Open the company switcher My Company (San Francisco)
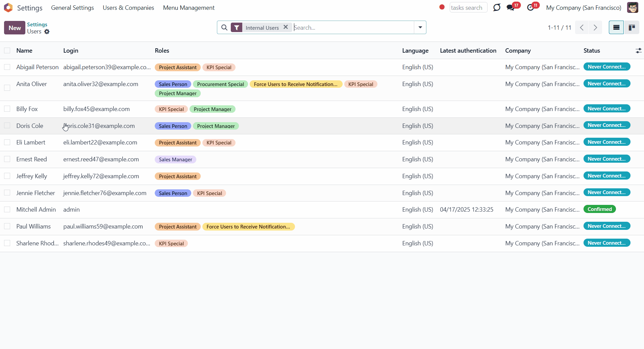The width and height of the screenshot is (644, 349). click(x=584, y=8)
